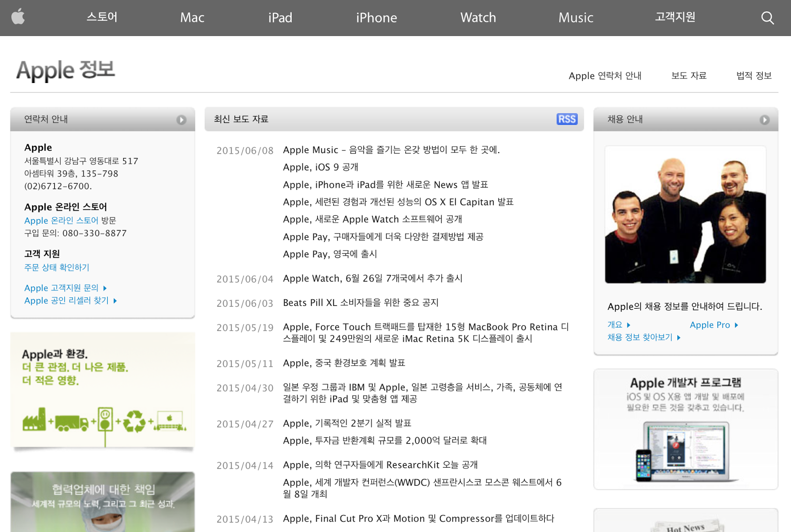Switch to the 보도 자료 tab
This screenshot has width=791, height=532.
pyautogui.click(x=689, y=76)
